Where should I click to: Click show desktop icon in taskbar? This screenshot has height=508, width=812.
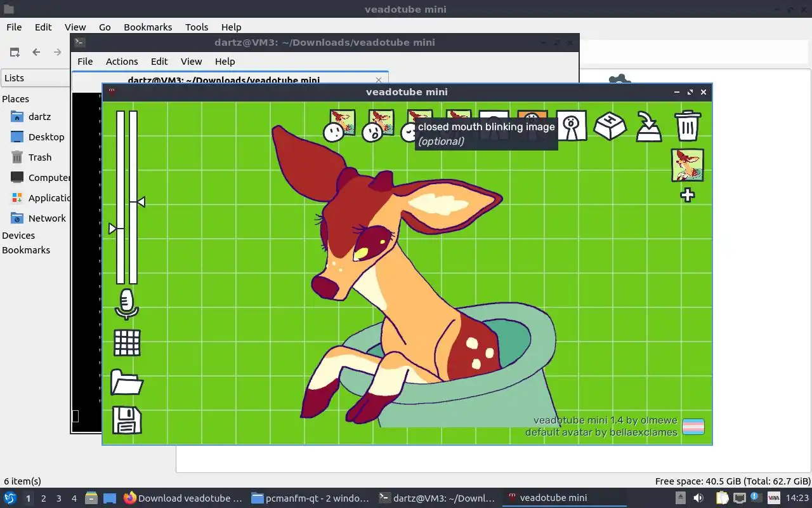(x=110, y=498)
